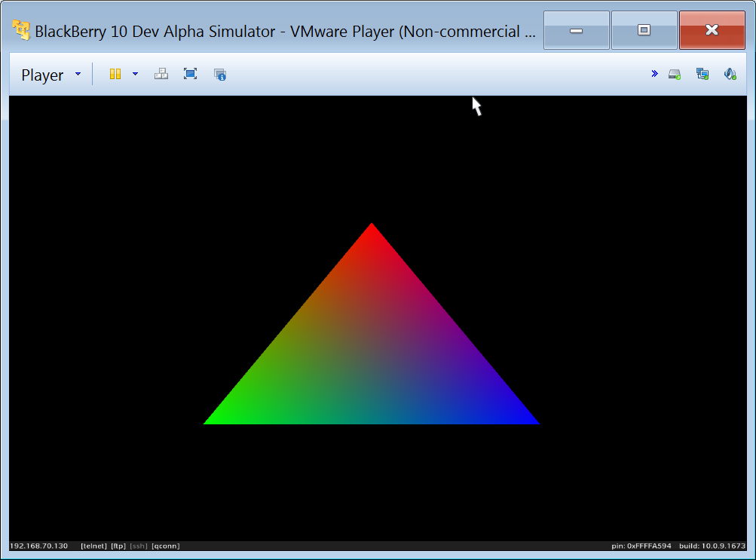Click the qconn status label
This screenshot has width=756, height=560.
165,546
